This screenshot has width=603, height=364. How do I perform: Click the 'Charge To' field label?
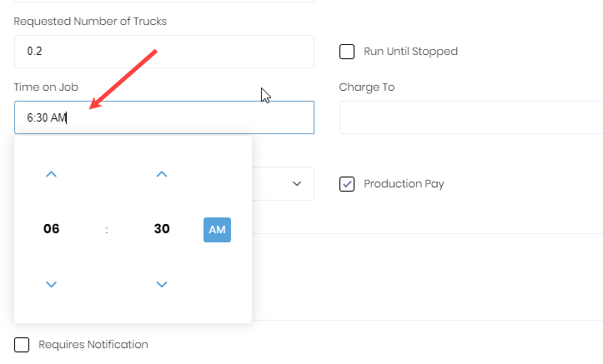[367, 87]
